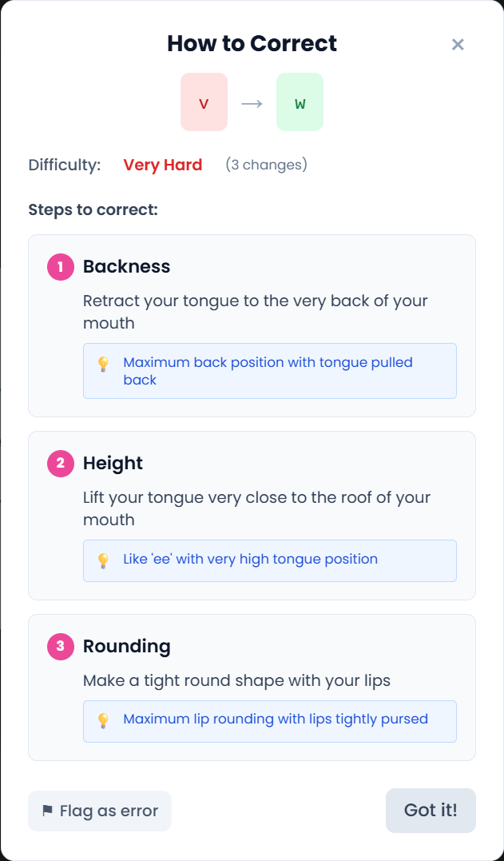Click the step 2 number badge

coord(60,464)
